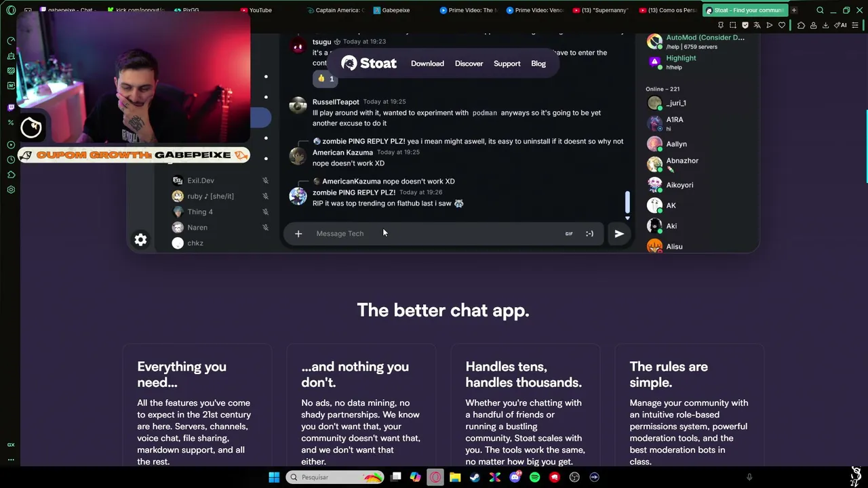Open the browser downloads icon
Viewport: 868px width, 488px height.
click(825, 25)
